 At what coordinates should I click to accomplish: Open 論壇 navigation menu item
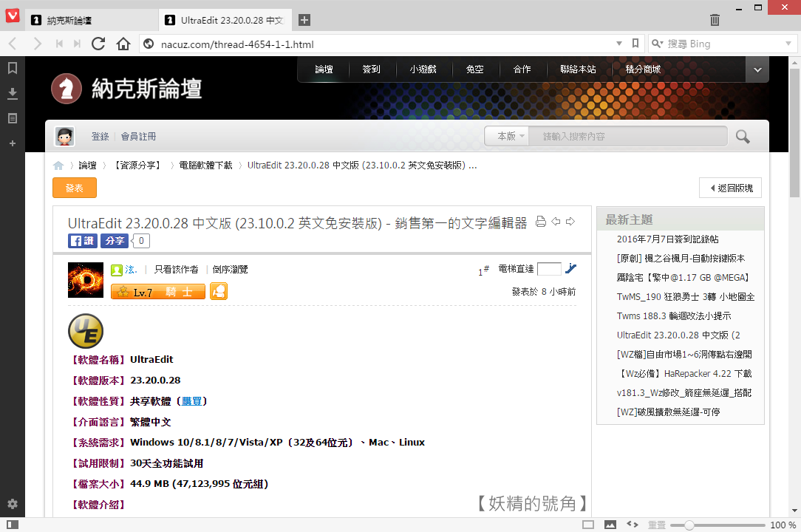coord(324,69)
